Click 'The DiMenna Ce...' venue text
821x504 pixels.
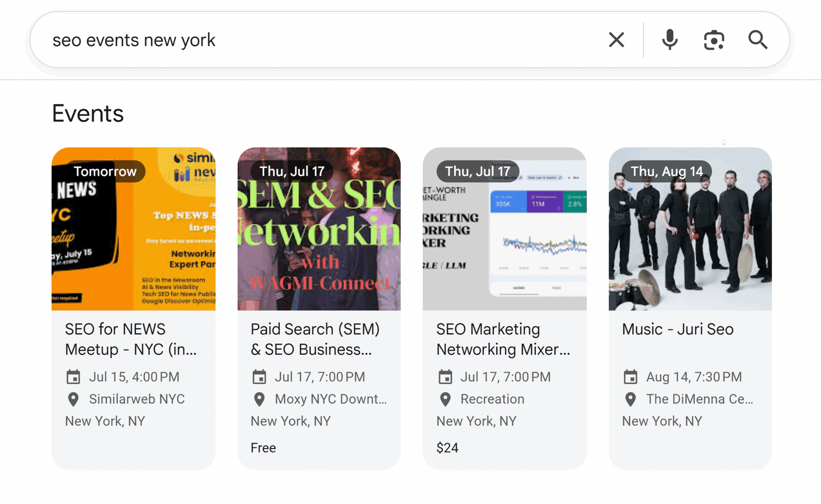700,399
